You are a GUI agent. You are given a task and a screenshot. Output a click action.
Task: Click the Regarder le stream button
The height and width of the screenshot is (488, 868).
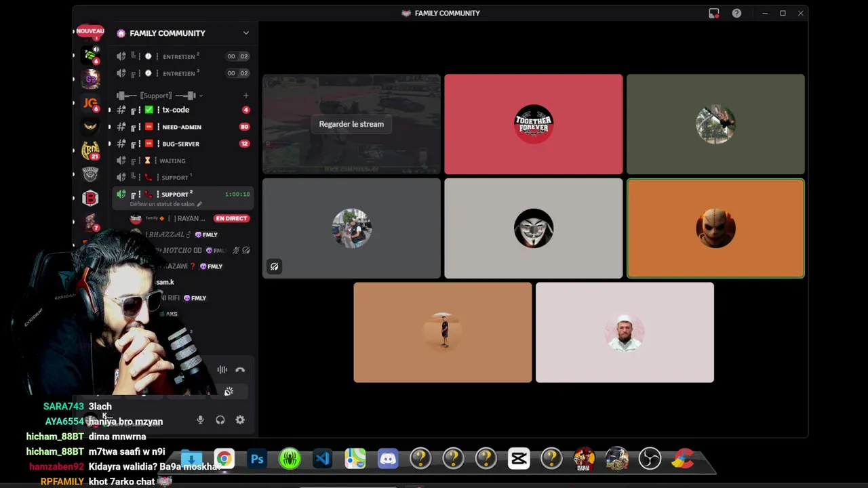pyautogui.click(x=351, y=124)
